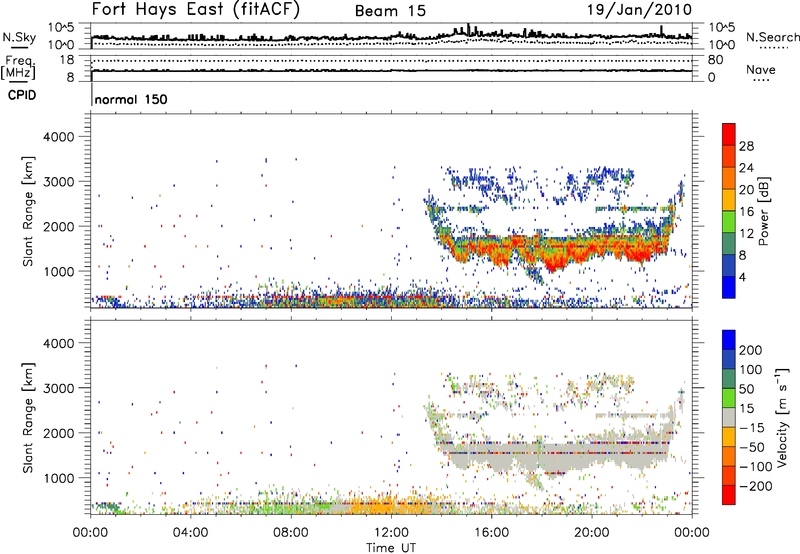Select the 'Freq. [MHz]' axis label
800x554 pixels.
click(18, 68)
